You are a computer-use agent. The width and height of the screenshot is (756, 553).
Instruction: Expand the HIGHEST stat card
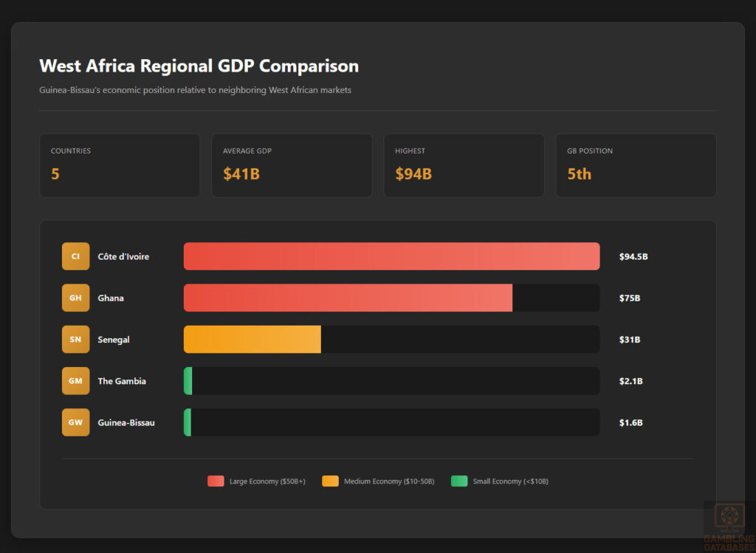pyautogui.click(x=464, y=165)
